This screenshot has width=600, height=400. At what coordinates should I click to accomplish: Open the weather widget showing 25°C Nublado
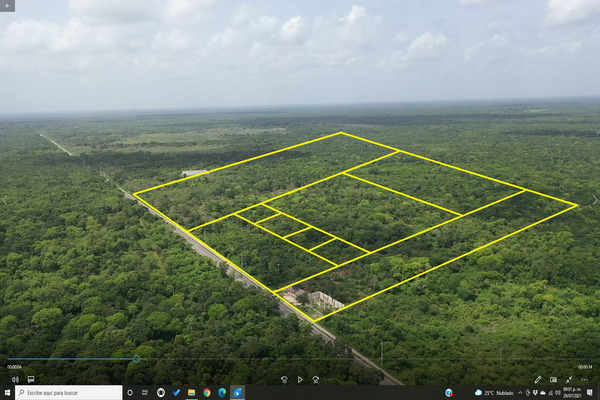494,393
